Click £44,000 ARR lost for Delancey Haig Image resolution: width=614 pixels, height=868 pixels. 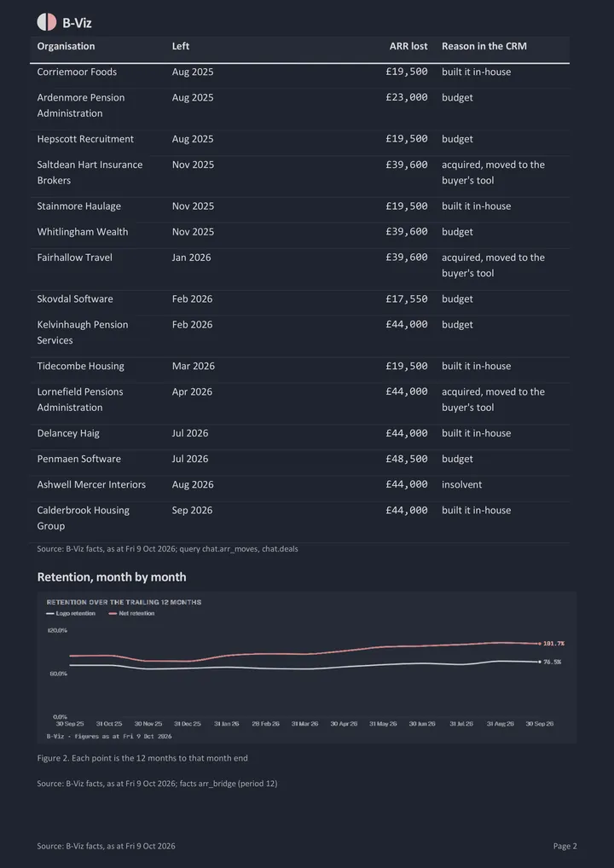coord(407,433)
